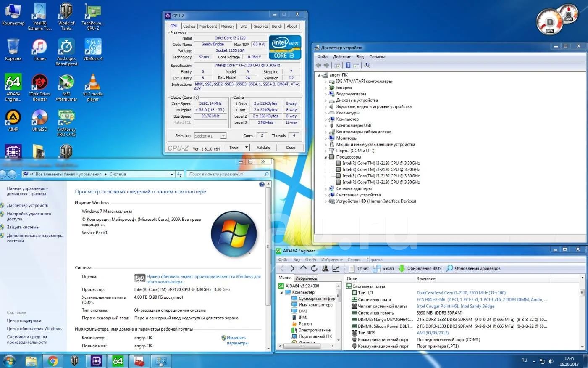Click the clock showing 12:35 in tray
The width and height of the screenshot is (588, 368).
coord(569,358)
